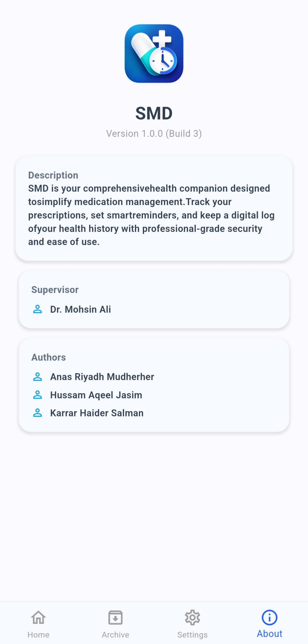Tap the Description card paragraph

[151, 215]
